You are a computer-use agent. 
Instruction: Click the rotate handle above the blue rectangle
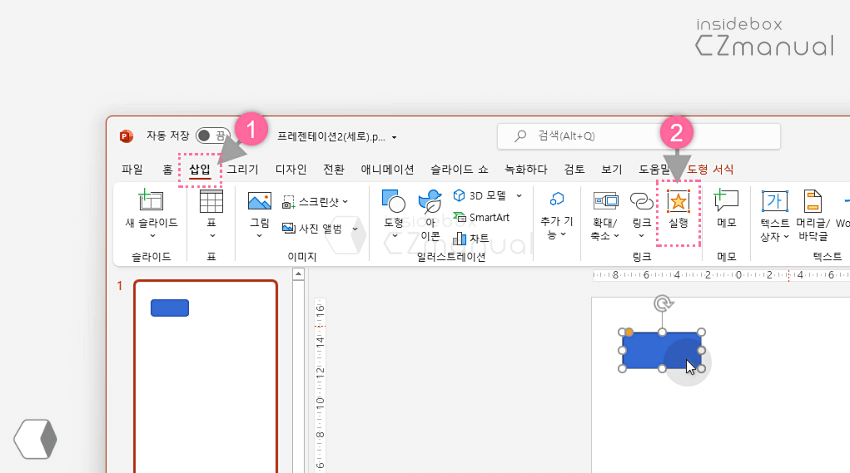click(661, 303)
